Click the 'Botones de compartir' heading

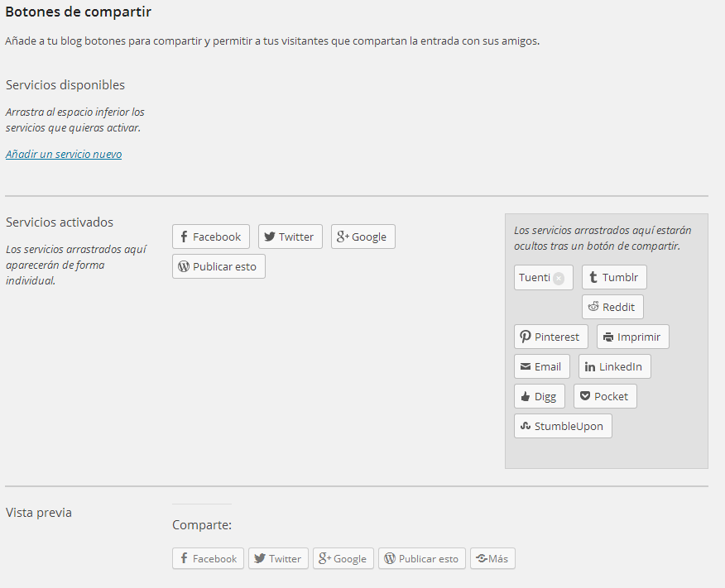pyautogui.click(x=78, y=12)
